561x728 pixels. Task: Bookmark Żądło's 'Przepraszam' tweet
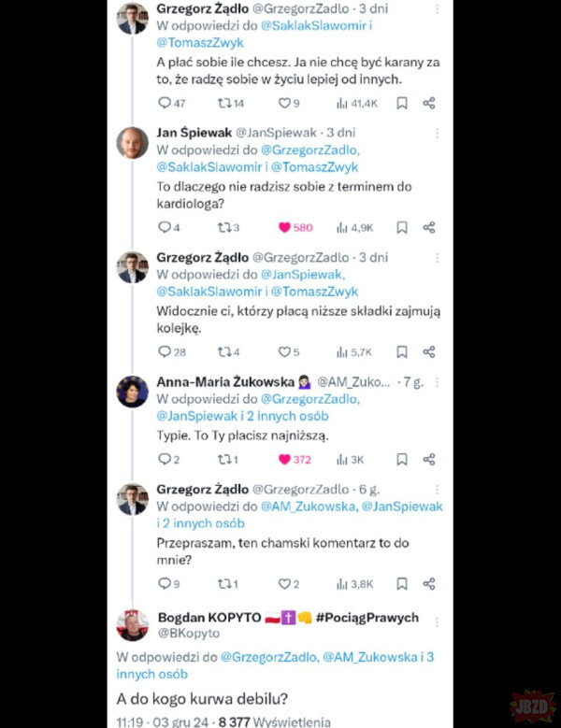(x=401, y=584)
